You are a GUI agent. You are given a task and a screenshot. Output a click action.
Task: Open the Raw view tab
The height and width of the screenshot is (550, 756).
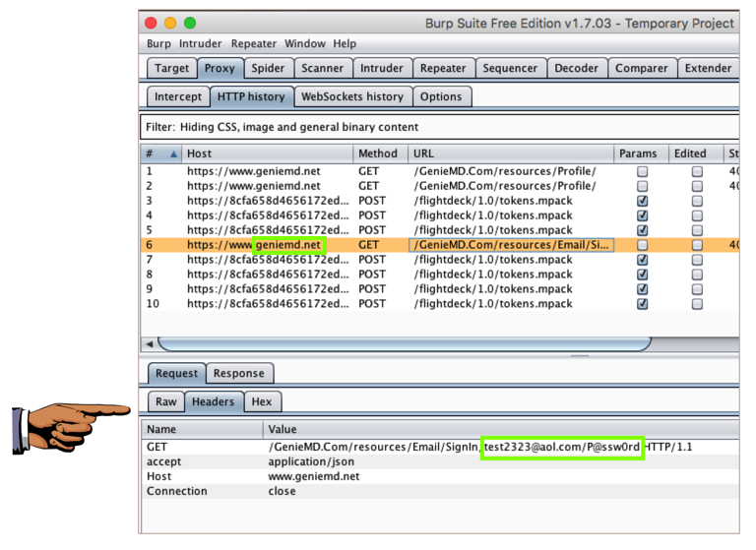click(x=165, y=401)
